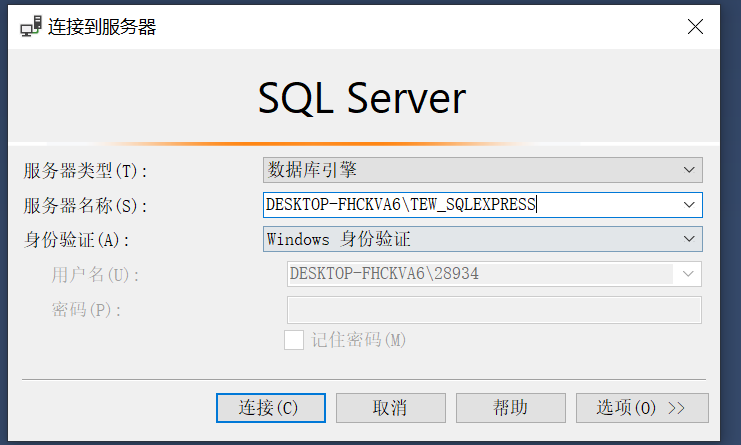Expand the 服务器名称 dropdown arrow
The image size is (741, 445).
tap(688, 205)
